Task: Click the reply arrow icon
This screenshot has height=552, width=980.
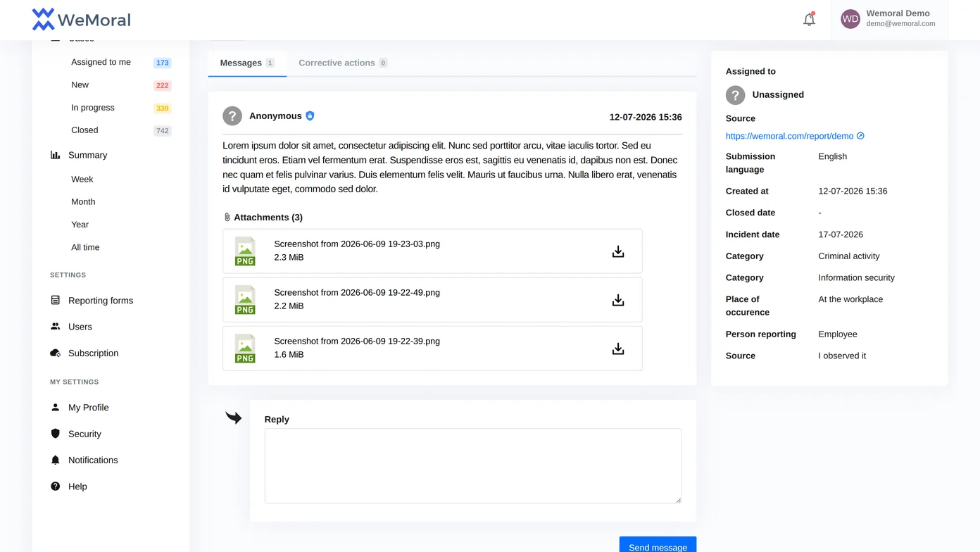Action: (234, 418)
